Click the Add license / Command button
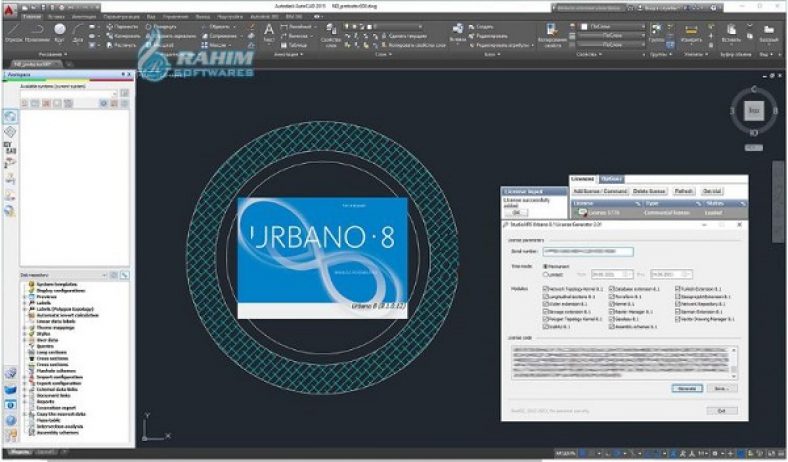This screenshot has width=788, height=462. (600, 190)
